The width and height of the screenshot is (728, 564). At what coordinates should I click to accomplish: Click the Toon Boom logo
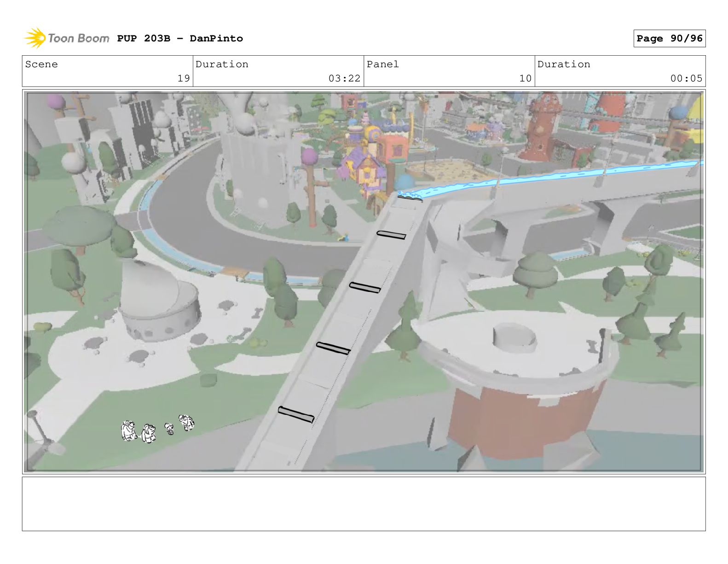[66, 38]
